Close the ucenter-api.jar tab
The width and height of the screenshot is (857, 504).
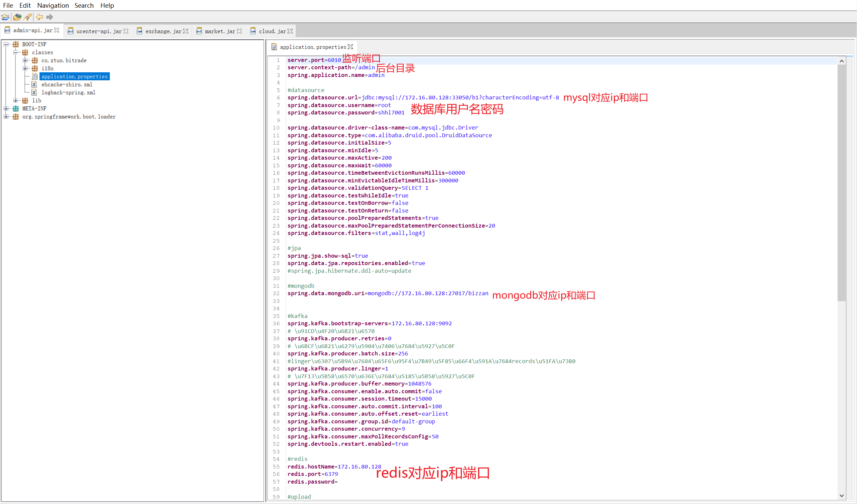click(126, 31)
